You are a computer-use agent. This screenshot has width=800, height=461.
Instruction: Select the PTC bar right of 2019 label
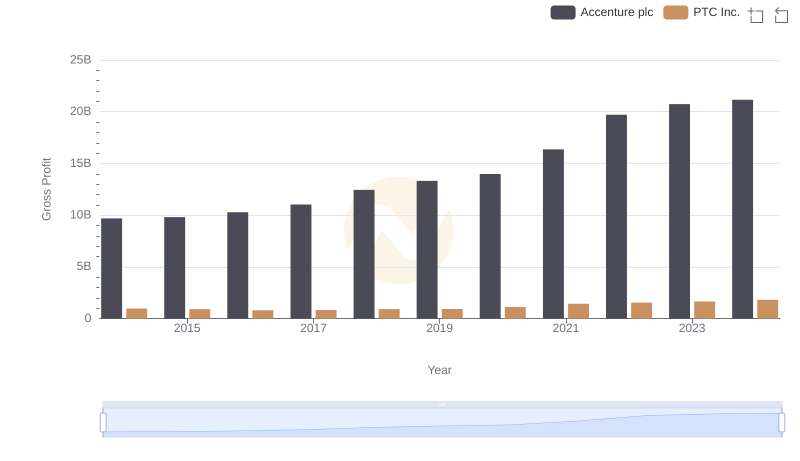tap(452, 314)
